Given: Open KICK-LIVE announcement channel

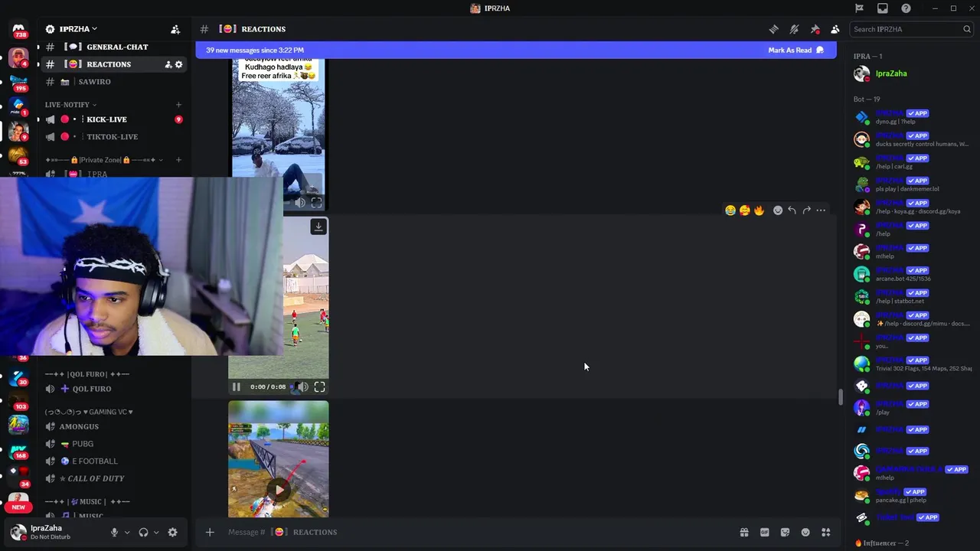Looking at the screenshot, I should pos(113,119).
